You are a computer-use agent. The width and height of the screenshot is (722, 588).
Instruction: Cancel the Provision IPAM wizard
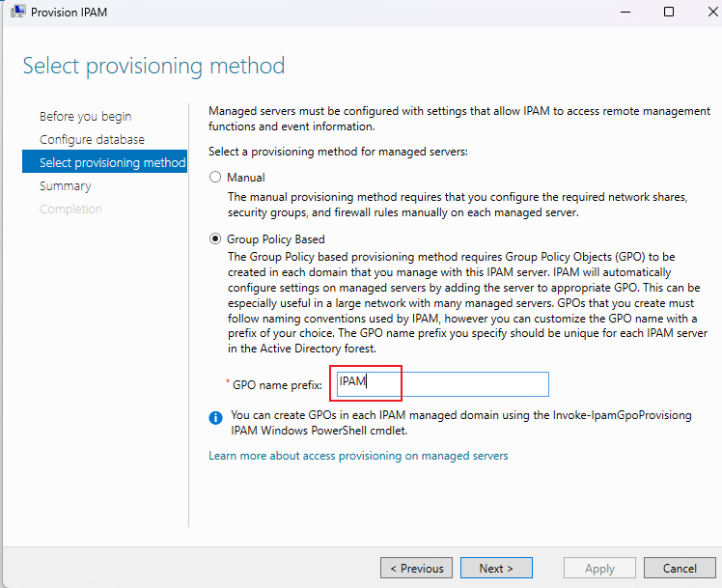coord(680,568)
